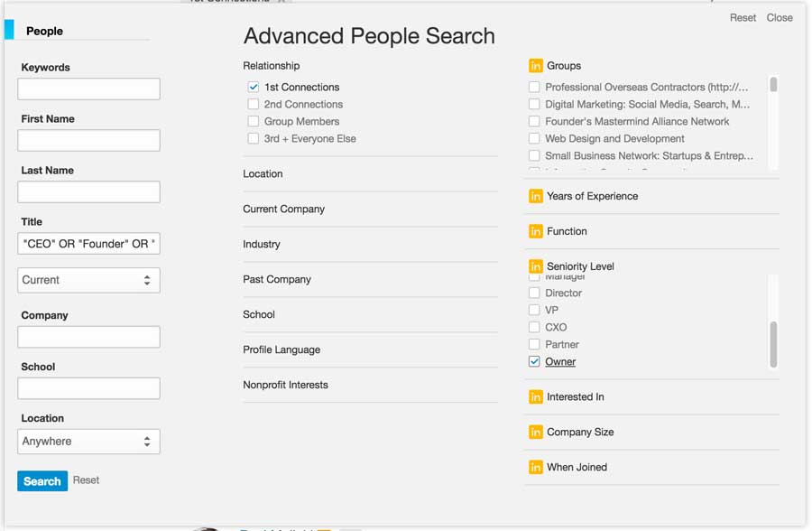The image size is (812, 531).
Task: Click the premium badge beside Seniority Level
Action: click(x=535, y=266)
